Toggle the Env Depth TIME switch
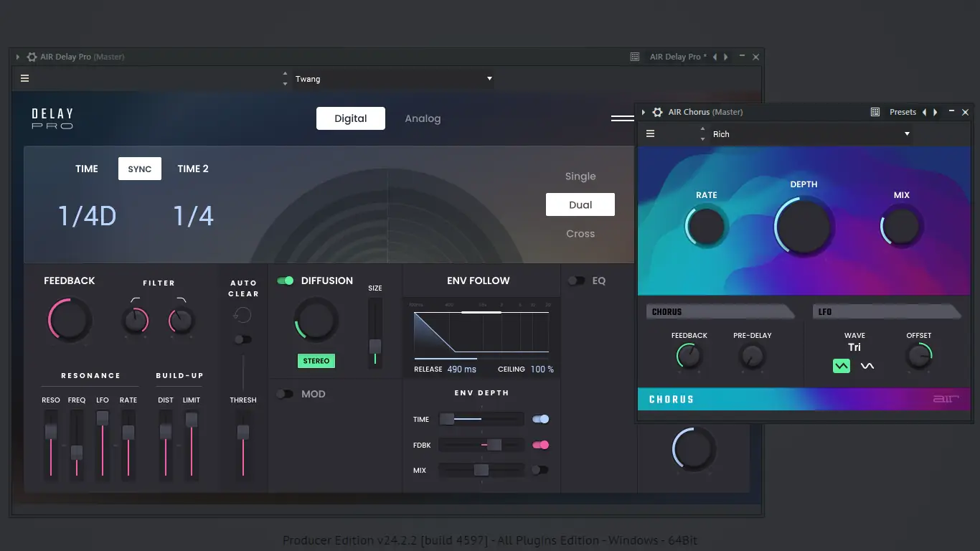The width and height of the screenshot is (980, 551). pos(541,419)
